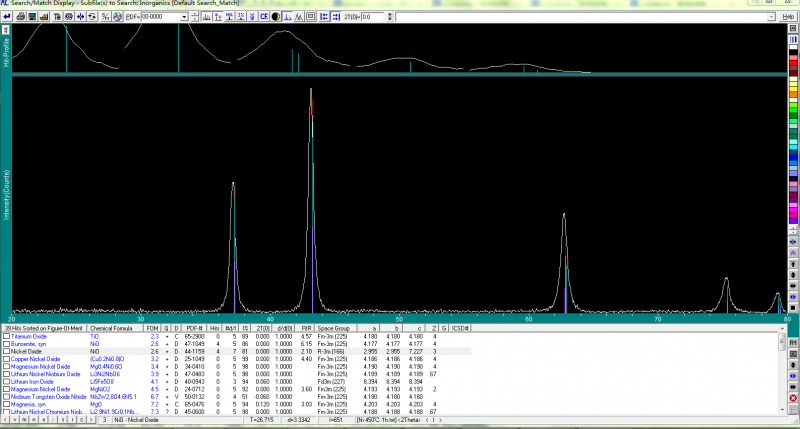This screenshot has height=429, width=800.
Task: Click the save/disk toolbar icon
Action: [x=32, y=17]
